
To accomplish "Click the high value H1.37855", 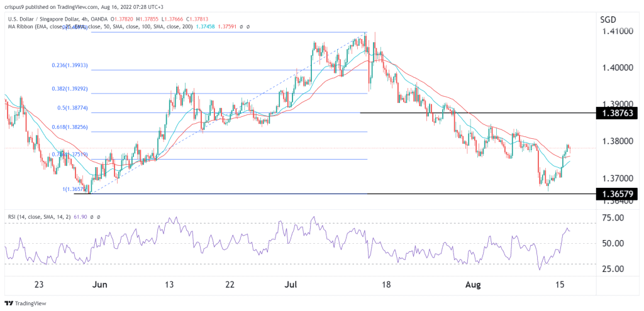I will [x=148, y=19].
